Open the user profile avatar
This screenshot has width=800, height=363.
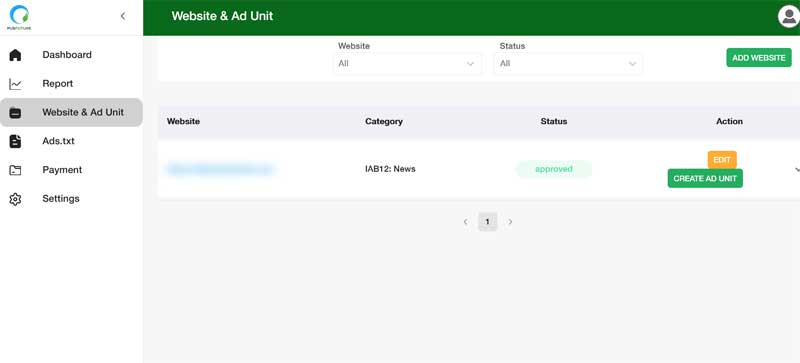coord(788,16)
